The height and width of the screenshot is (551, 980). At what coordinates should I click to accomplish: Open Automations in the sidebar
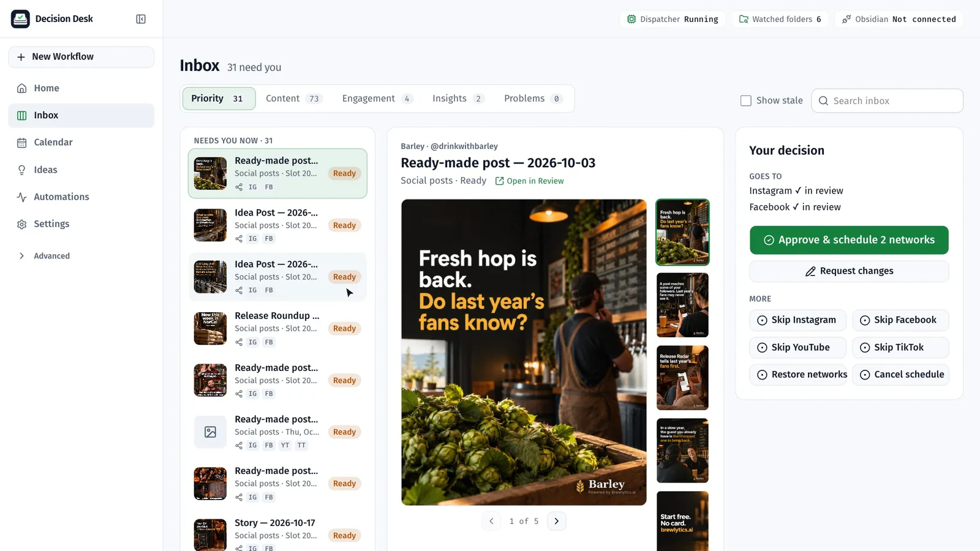[x=81, y=197]
